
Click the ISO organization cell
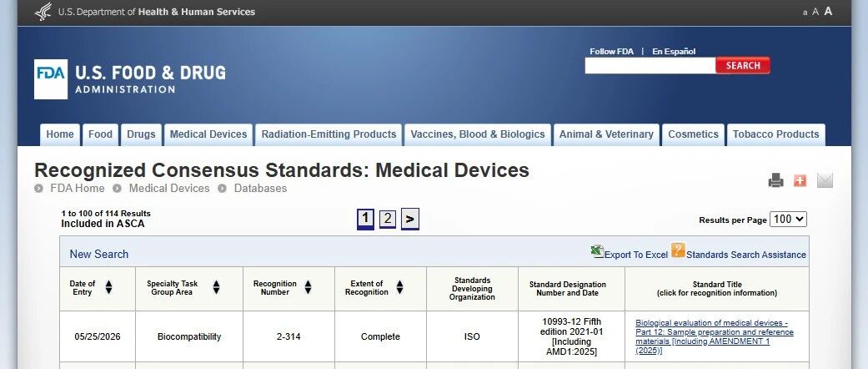472,337
